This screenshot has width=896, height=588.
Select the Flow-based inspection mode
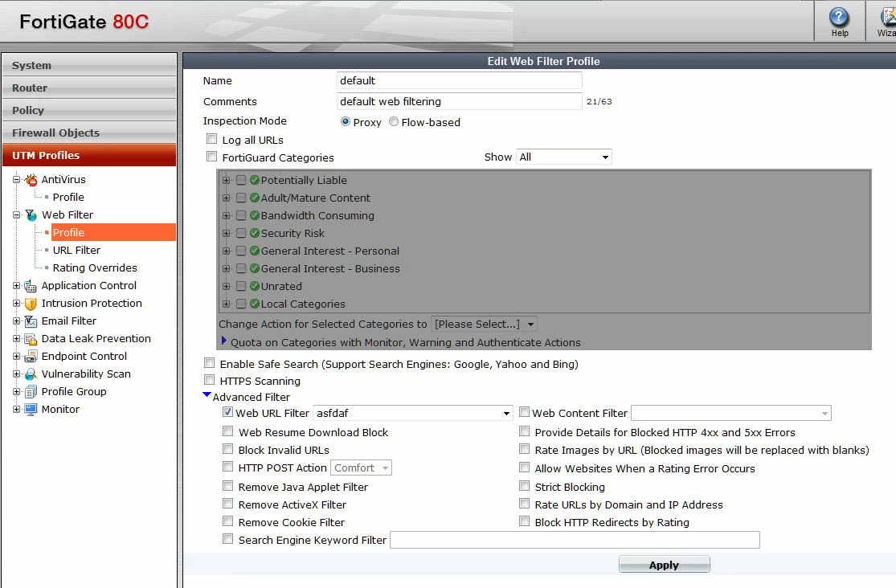tap(394, 122)
